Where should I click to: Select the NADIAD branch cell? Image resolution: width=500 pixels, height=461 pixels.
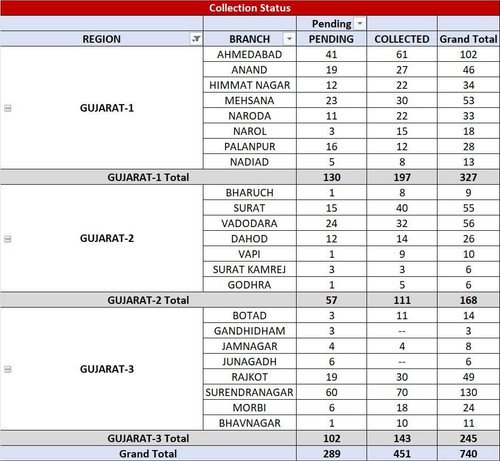pos(250,162)
